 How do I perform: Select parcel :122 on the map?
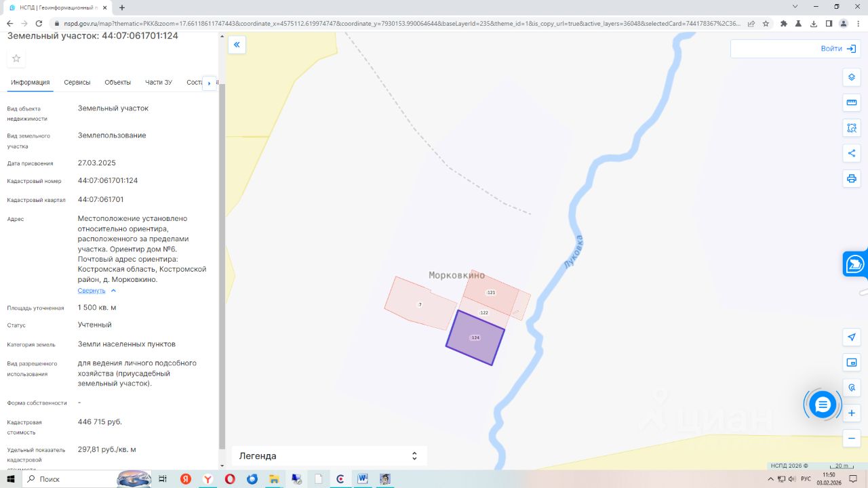(x=484, y=313)
